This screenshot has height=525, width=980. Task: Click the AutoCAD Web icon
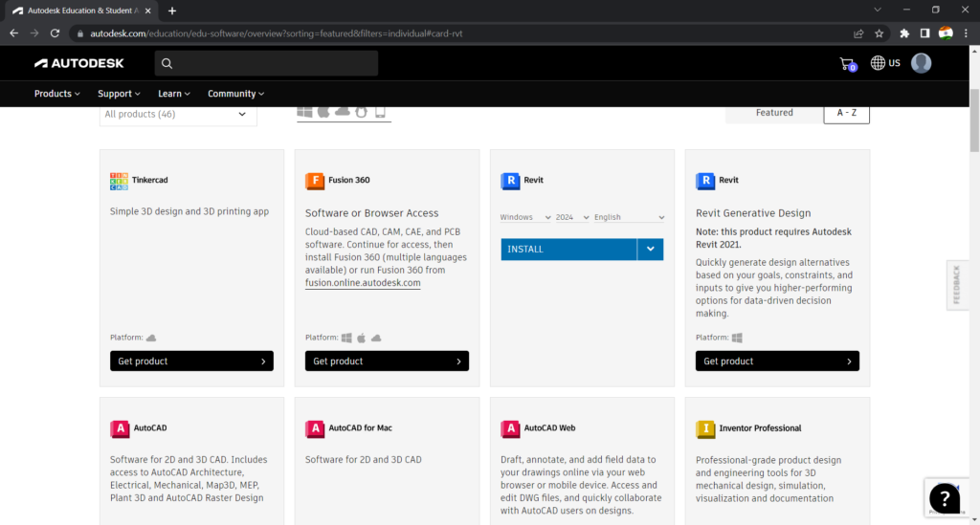point(510,428)
